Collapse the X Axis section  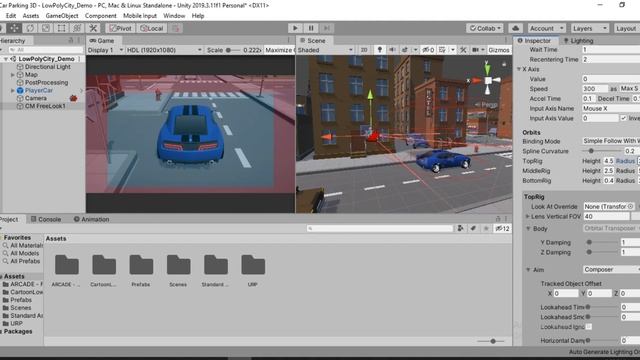519,69
